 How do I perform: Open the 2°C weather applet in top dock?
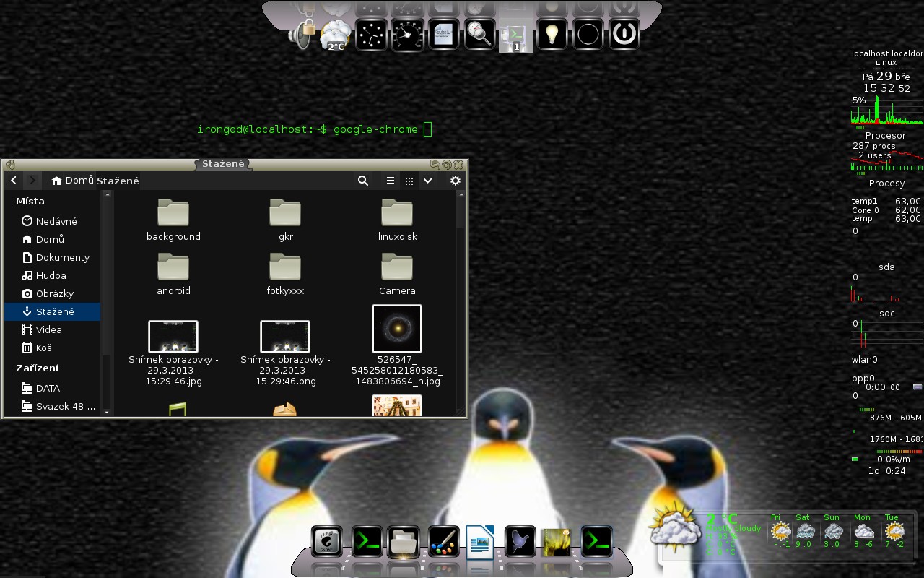click(336, 34)
